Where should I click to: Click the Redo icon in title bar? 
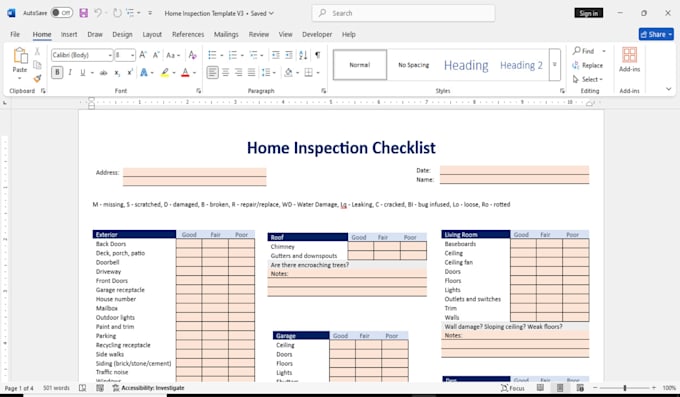coord(117,13)
